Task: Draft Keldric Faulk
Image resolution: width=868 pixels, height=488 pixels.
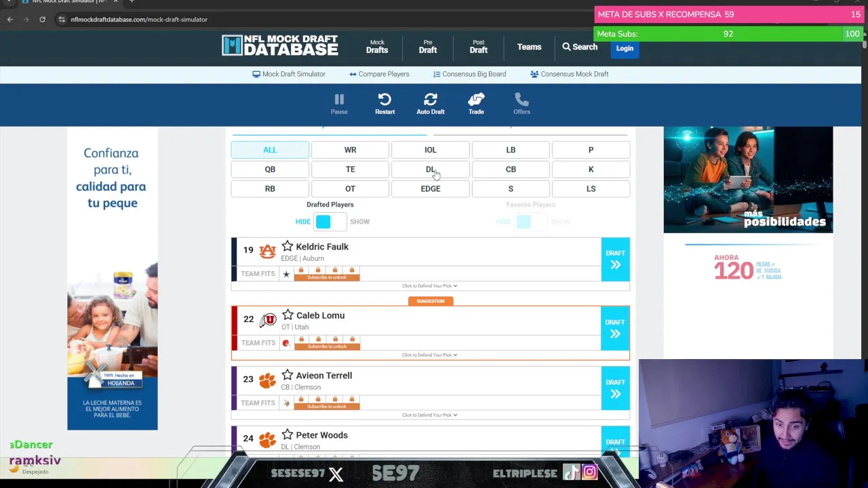Action: coord(615,259)
